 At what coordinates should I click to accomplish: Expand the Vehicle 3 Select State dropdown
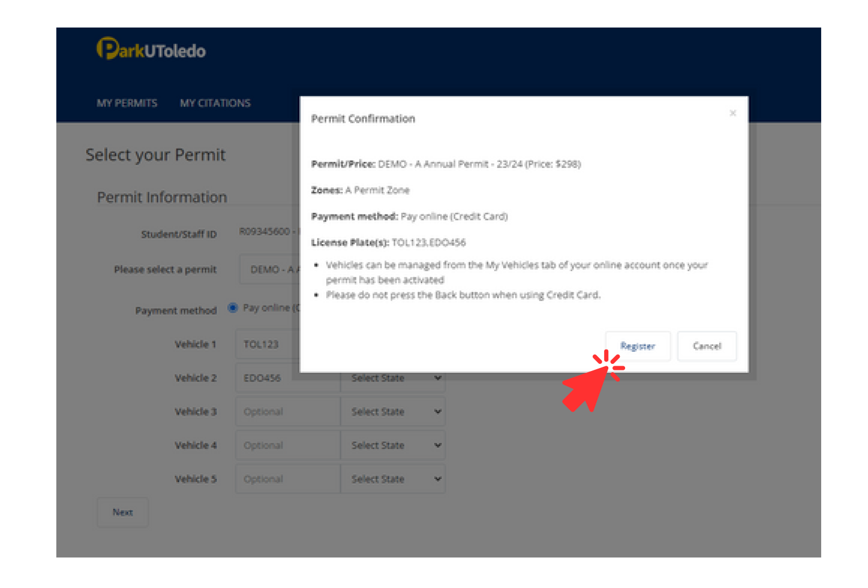point(394,412)
